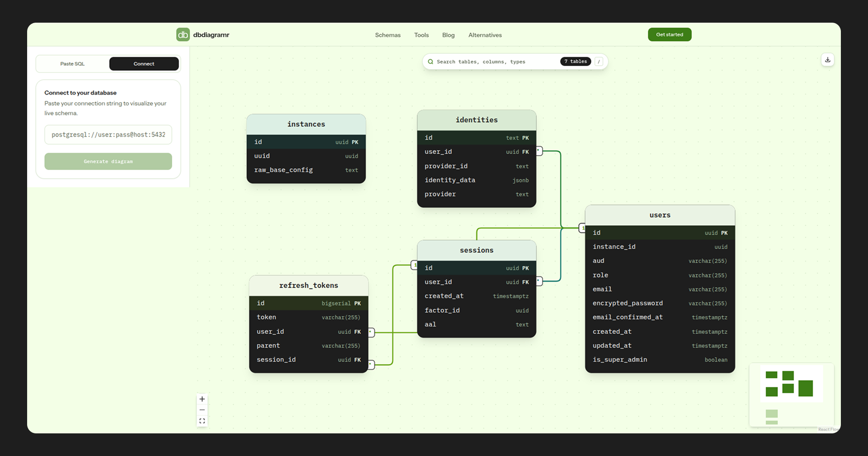Focus the connection string input field

[108, 135]
